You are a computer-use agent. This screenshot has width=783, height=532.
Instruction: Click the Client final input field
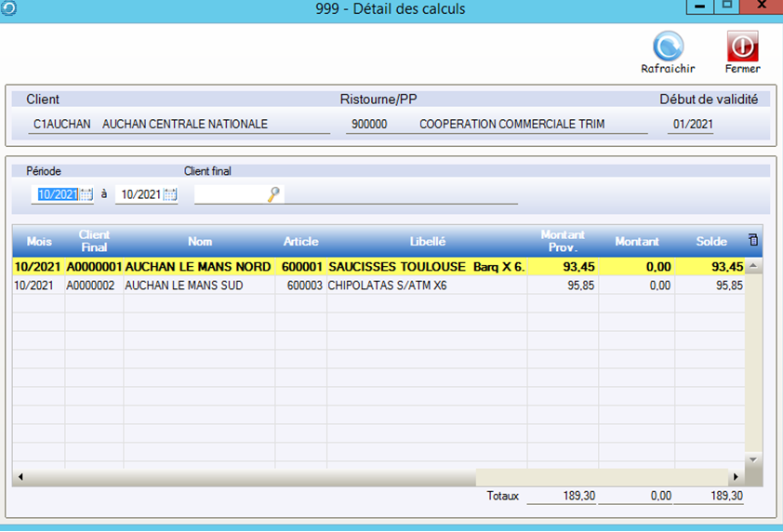tap(229, 194)
